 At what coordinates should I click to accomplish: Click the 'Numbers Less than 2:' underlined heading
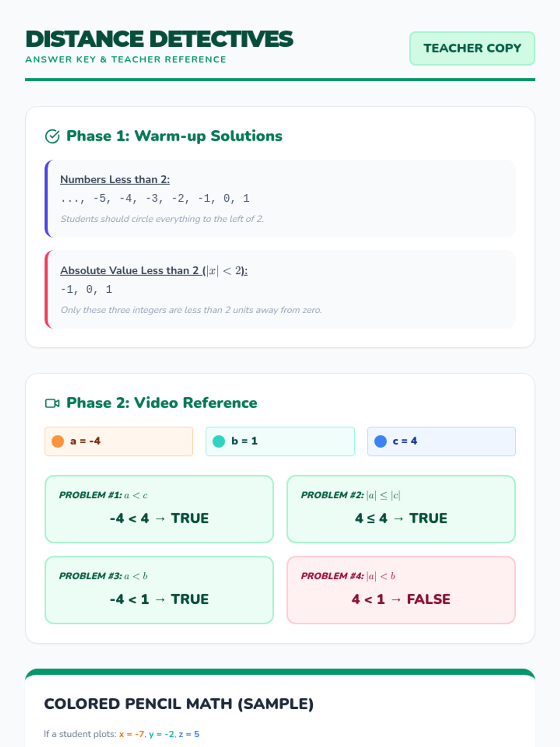(x=115, y=180)
